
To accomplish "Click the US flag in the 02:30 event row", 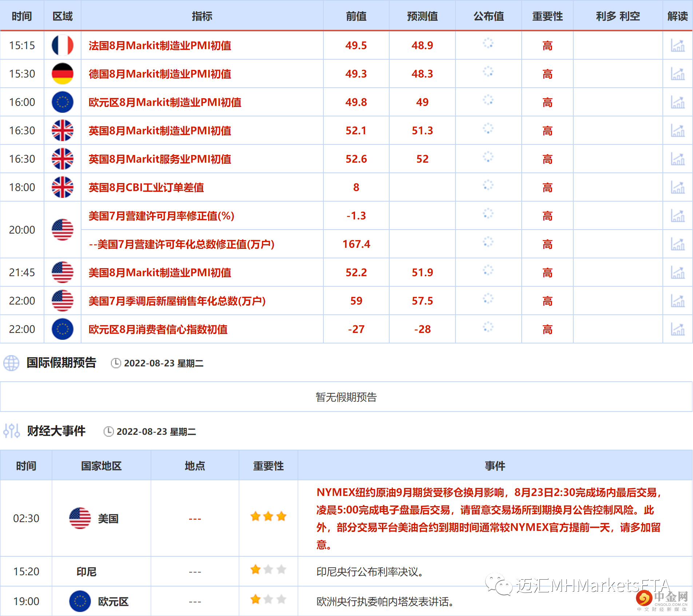I will 80,518.
